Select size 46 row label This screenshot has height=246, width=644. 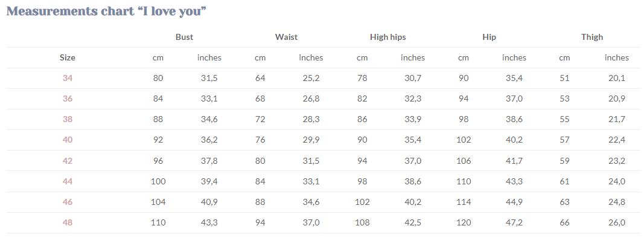[x=68, y=201]
